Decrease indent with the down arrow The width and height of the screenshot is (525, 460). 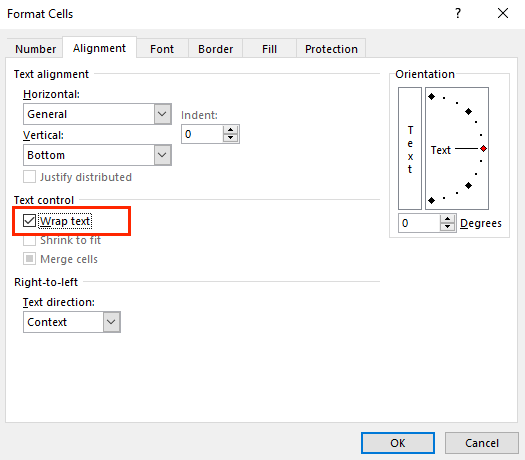(x=230, y=138)
